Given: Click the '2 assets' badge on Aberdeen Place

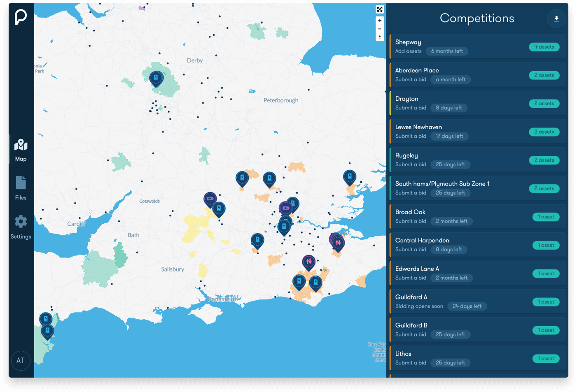Looking at the screenshot, I should coord(544,75).
